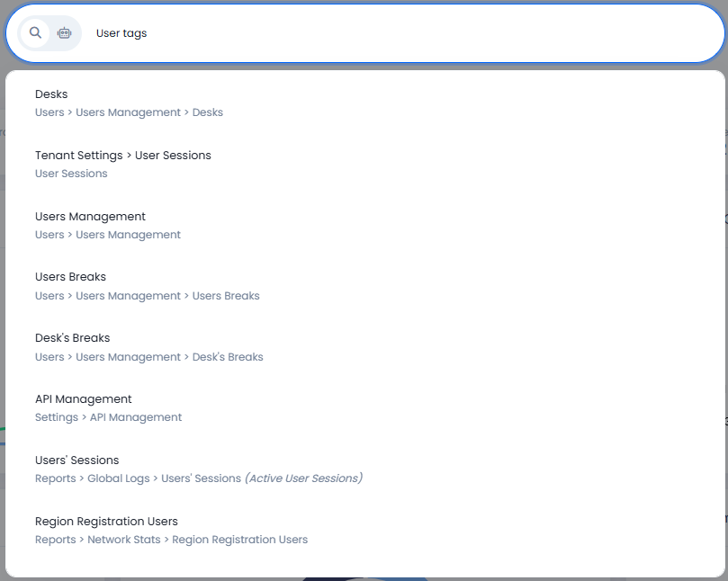Click the magnifying glass search icon
Viewport: 728px width, 581px height.
pyautogui.click(x=35, y=32)
